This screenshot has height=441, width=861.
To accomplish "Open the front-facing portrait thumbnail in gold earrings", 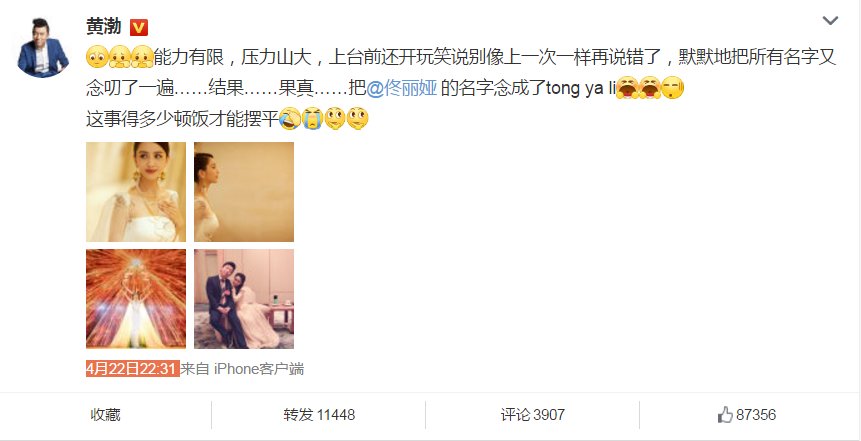I will 136,192.
